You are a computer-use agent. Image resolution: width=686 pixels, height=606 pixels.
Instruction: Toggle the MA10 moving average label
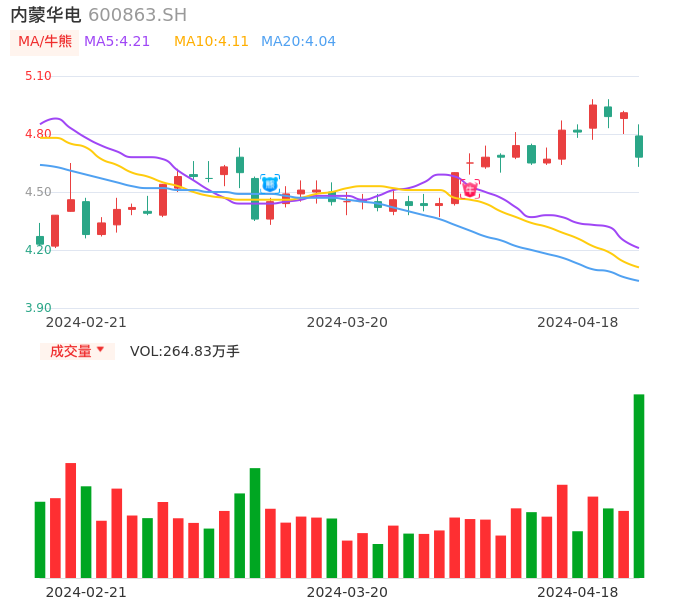[211, 42]
